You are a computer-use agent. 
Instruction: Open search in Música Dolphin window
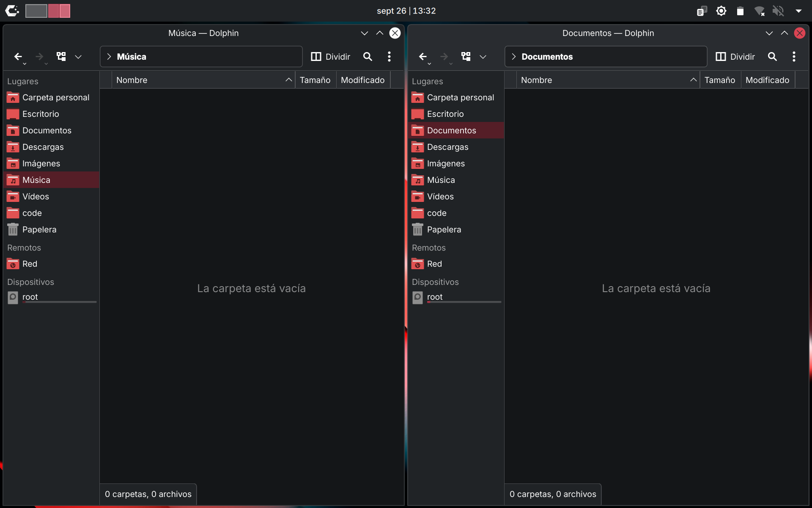[368, 57]
